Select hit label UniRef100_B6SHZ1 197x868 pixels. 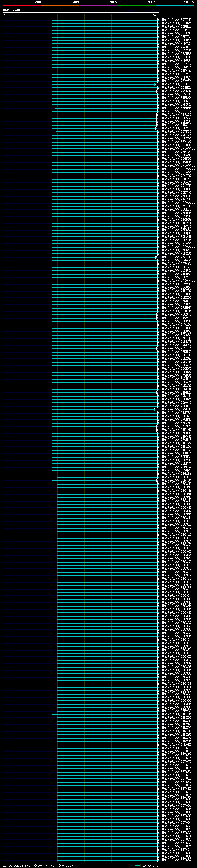click(x=176, y=88)
